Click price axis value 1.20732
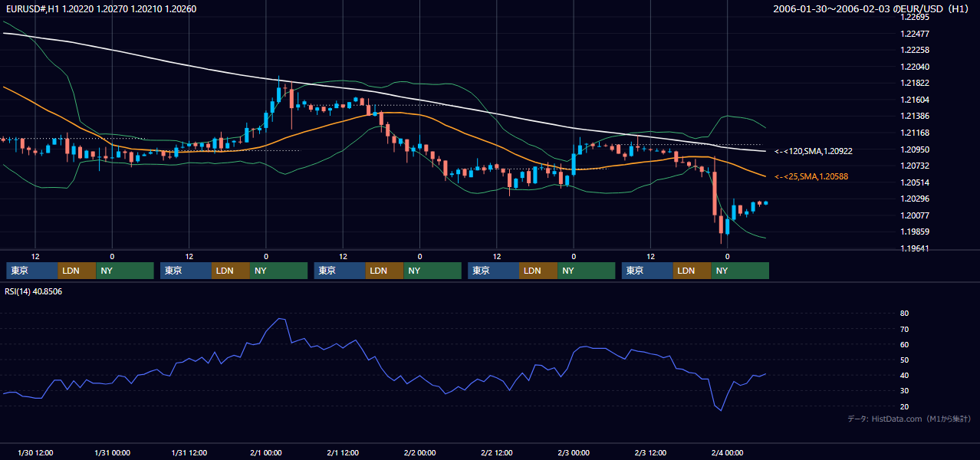The height and width of the screenshot is (460, 980). pos(915,166)
